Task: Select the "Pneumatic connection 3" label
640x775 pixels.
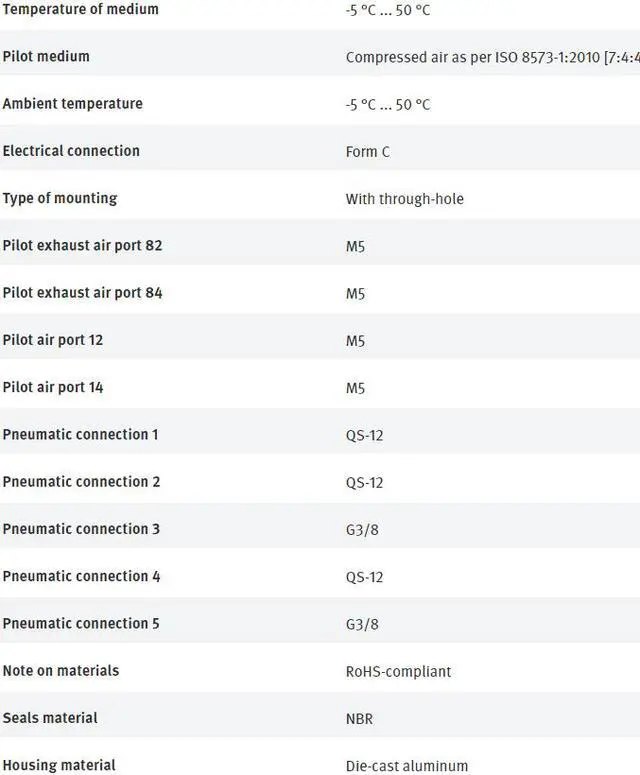Action: pos(81,528)
